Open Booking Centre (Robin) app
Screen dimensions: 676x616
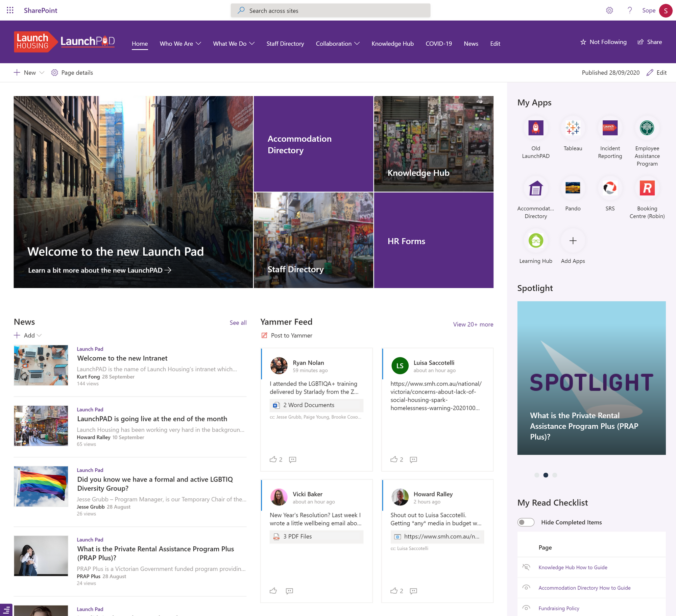coord(647,188)
